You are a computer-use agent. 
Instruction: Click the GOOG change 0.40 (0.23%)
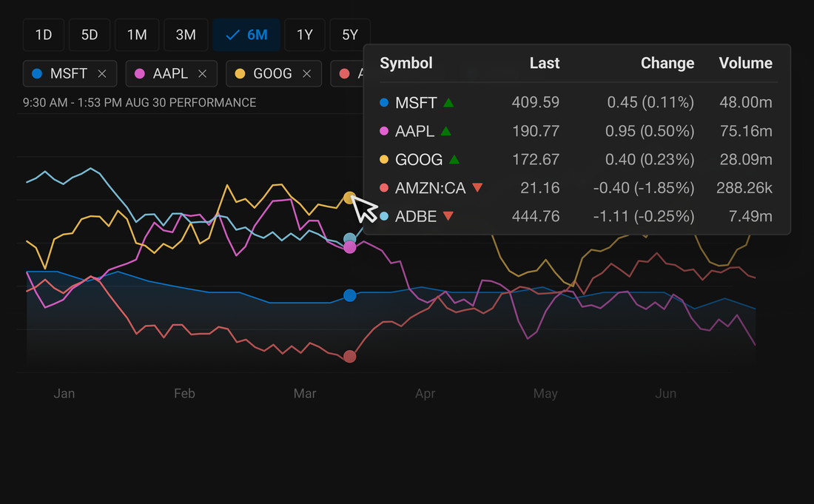coord(650,159)
